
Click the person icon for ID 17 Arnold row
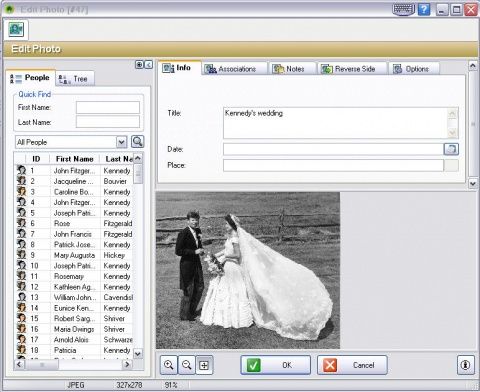click(x=21, y=339)
